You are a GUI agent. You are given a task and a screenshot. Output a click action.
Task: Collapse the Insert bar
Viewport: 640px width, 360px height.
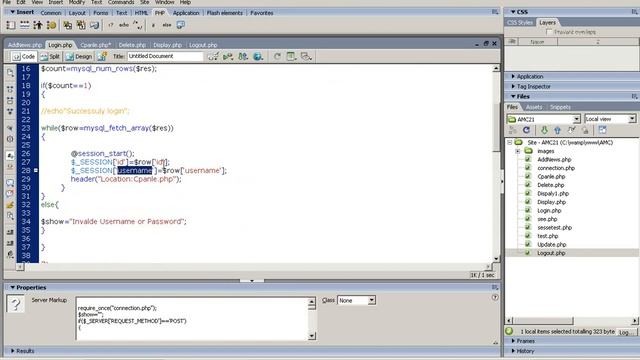click(12, 12)
